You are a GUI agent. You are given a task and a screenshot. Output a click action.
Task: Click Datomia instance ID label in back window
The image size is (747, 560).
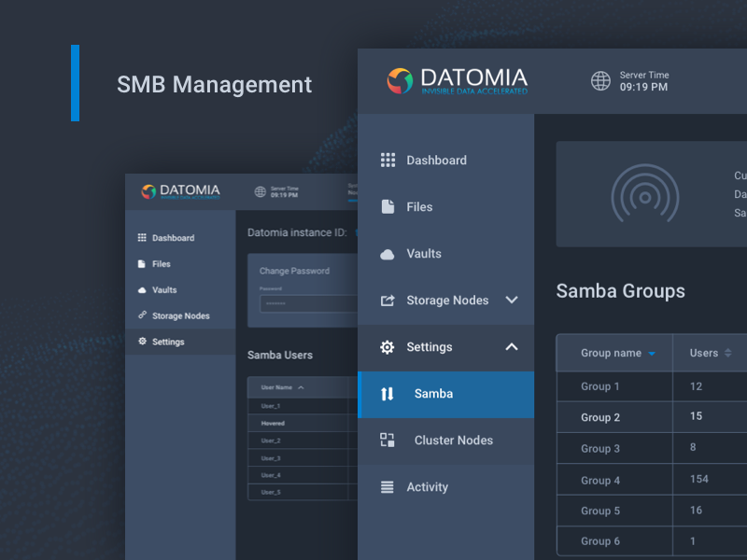click(x=297, y=232)
